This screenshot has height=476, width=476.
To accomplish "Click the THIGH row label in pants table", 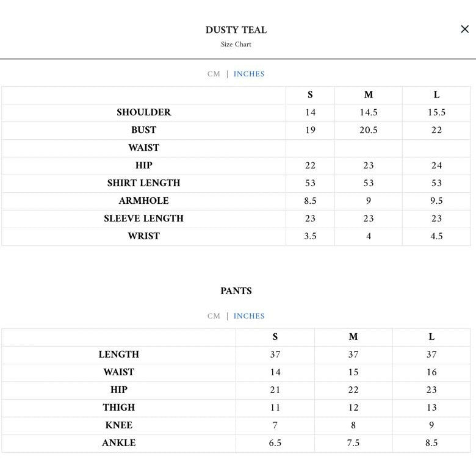I will click(x=119, y=408).
